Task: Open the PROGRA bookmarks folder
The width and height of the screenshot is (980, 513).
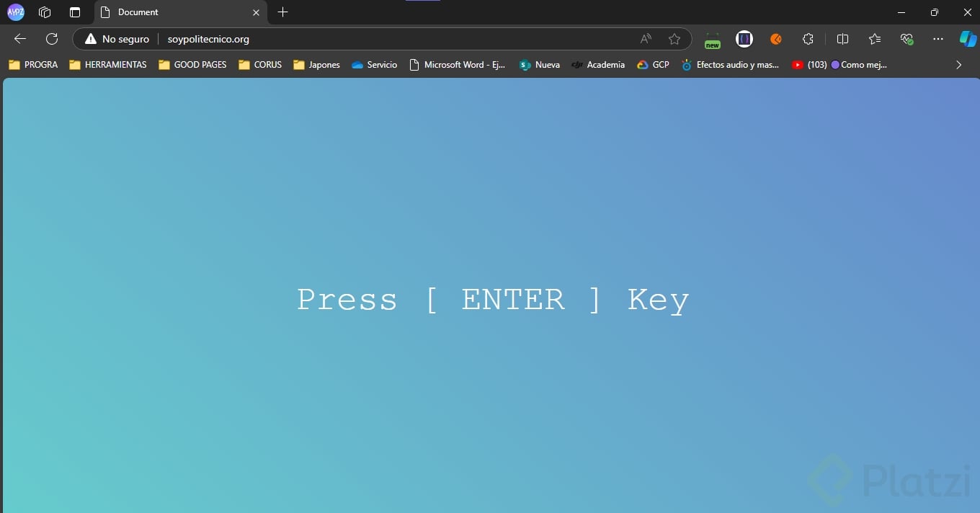Action: (x=33, y=65)
